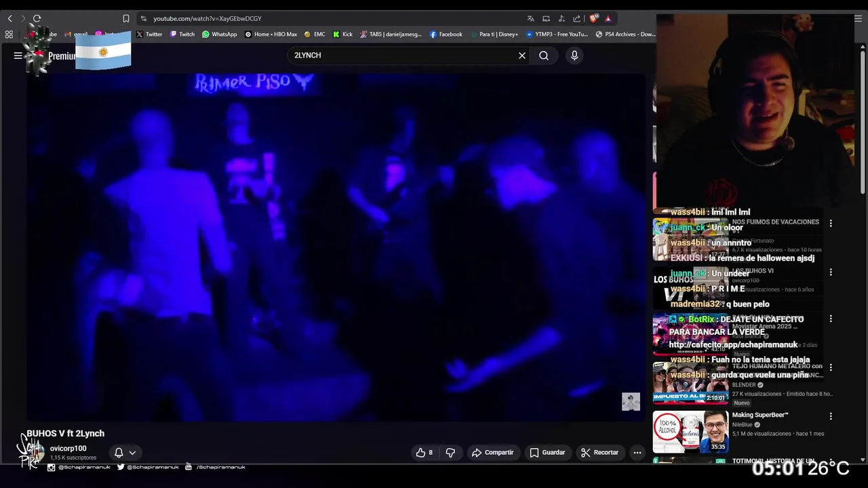Click the Recortar clip button
This screenshot has height=488, width=868.
599,452
